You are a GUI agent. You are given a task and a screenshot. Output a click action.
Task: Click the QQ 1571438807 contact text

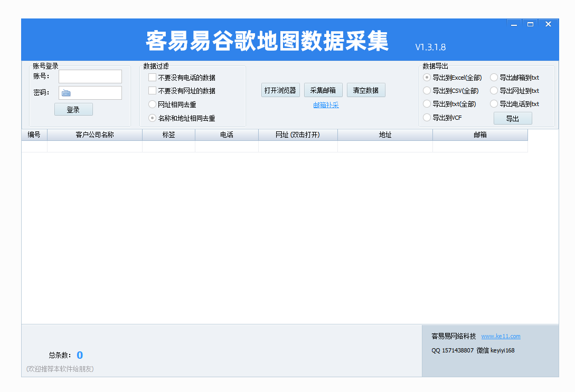(453, 351)
